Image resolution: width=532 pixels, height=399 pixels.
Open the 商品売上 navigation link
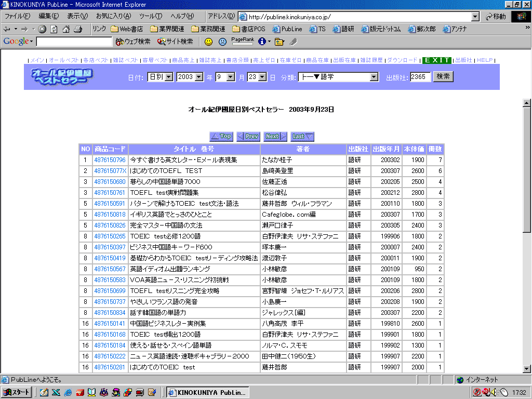[x=183, y=60]
